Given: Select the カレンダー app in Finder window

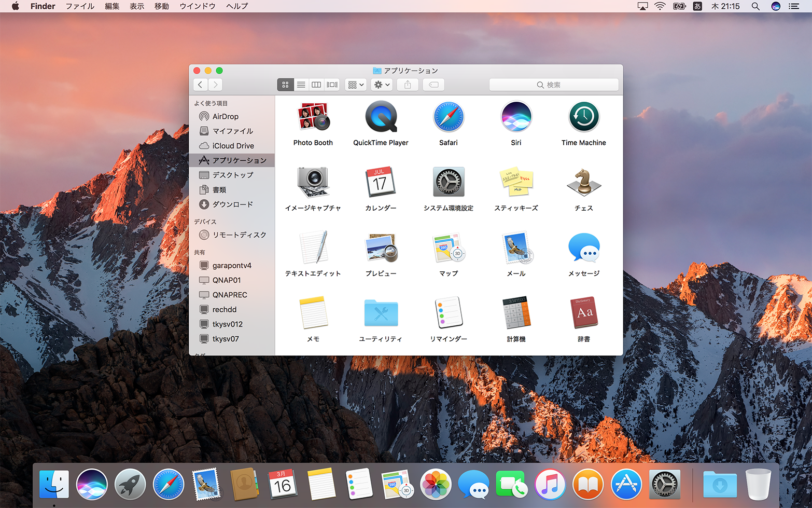Looking at the screenshot, I should point(381,183).
